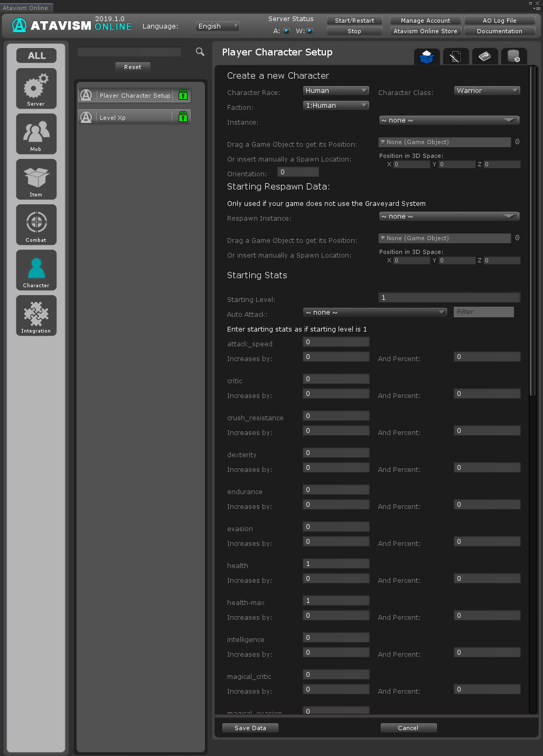Click the Starting Level input field
The width and height of the screenshot is (543, 756).
449,298
